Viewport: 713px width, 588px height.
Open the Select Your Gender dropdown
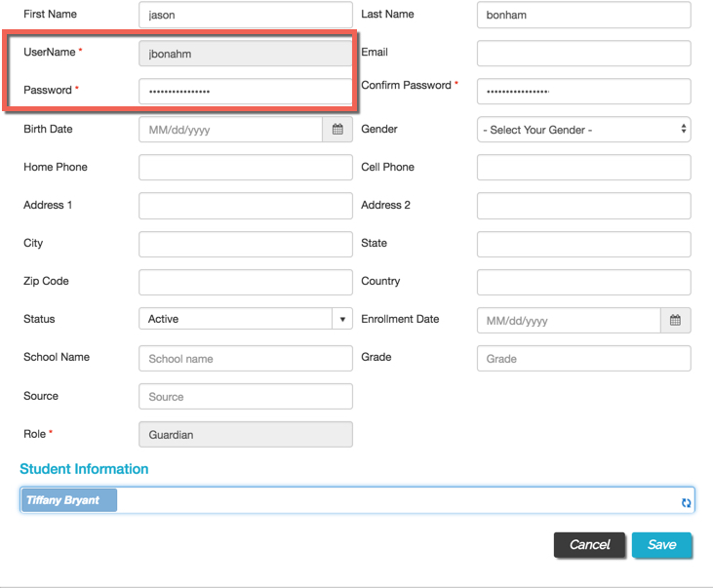584,130
